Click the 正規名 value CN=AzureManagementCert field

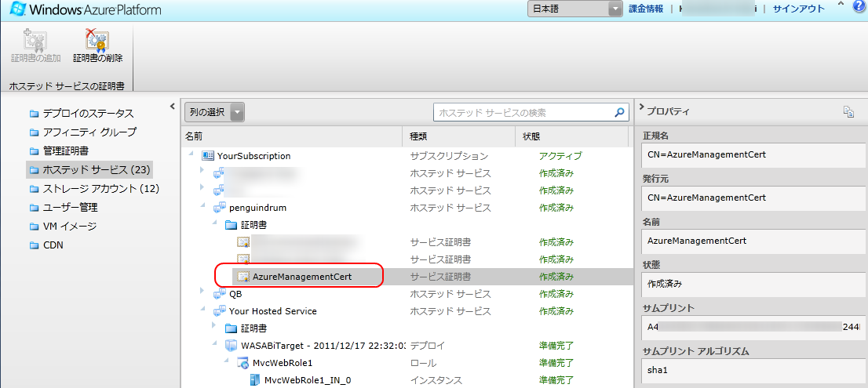point(753,154)
